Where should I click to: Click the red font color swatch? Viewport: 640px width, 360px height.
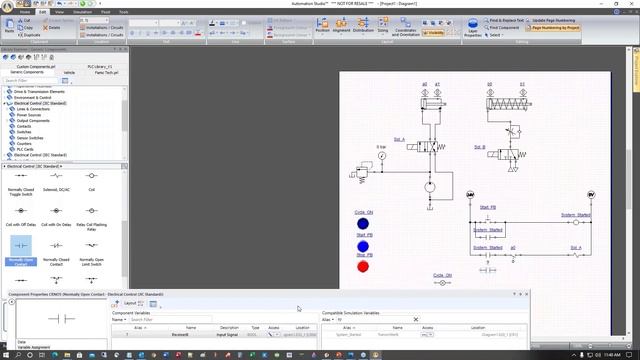198,33
